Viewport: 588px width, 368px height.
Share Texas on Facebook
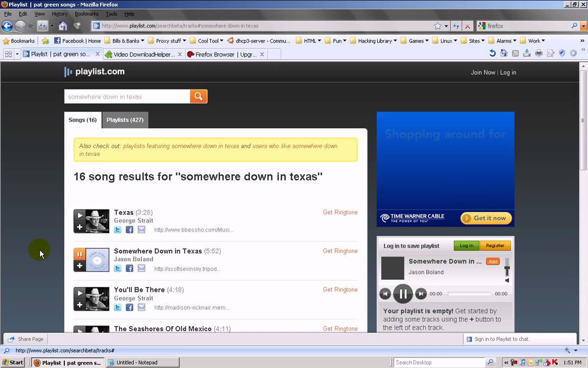(x=129, y=230)
